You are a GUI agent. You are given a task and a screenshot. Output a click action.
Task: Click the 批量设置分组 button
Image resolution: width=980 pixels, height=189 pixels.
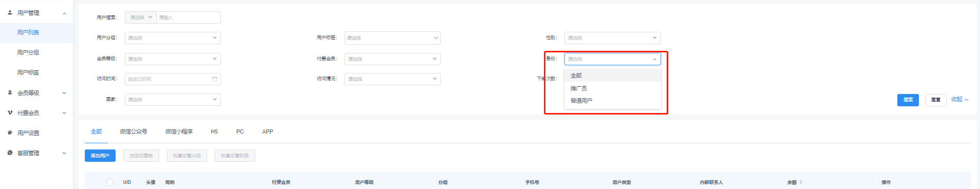pyautogui.click(x=187, y=156)
